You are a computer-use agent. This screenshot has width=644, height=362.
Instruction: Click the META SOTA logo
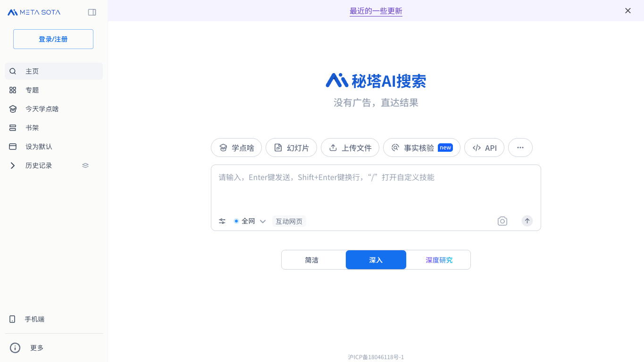[x=34, y=12]
